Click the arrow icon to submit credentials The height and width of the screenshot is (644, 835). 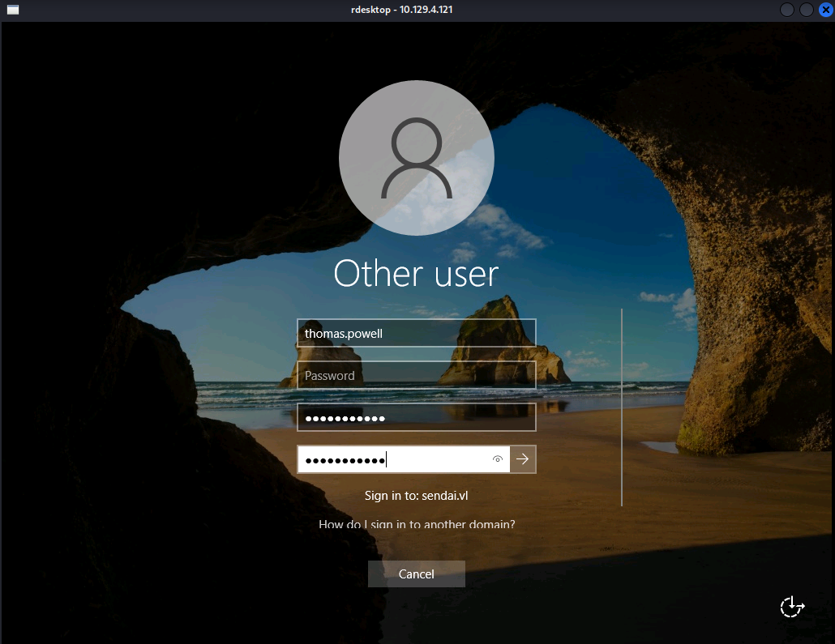tap(523, 459)
